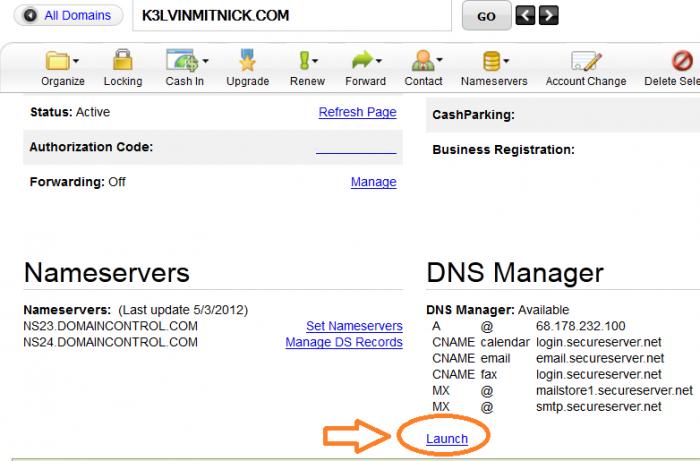This screenshot has height=461, width=700.
Task: Expand the Nameservers dropdown arrow
Action: [506, 61]
